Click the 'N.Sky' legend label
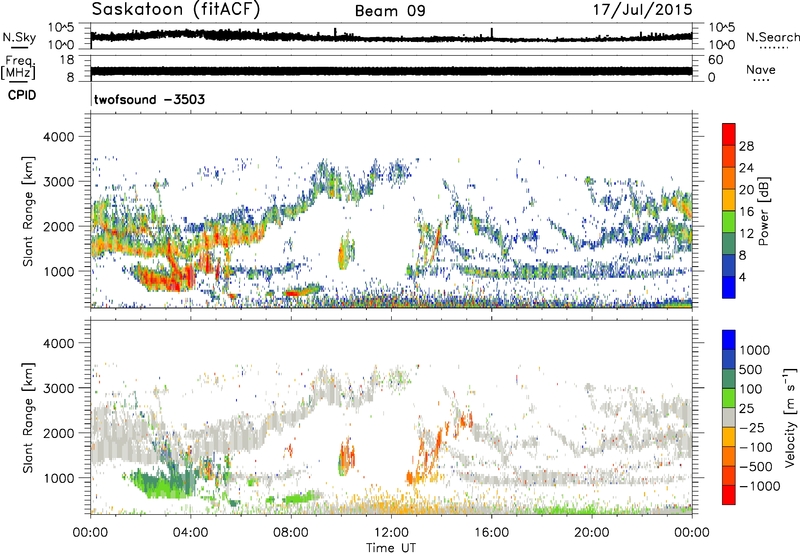This screenshot has width=800, height=554. pyautogui.click(x=19, y=37)
